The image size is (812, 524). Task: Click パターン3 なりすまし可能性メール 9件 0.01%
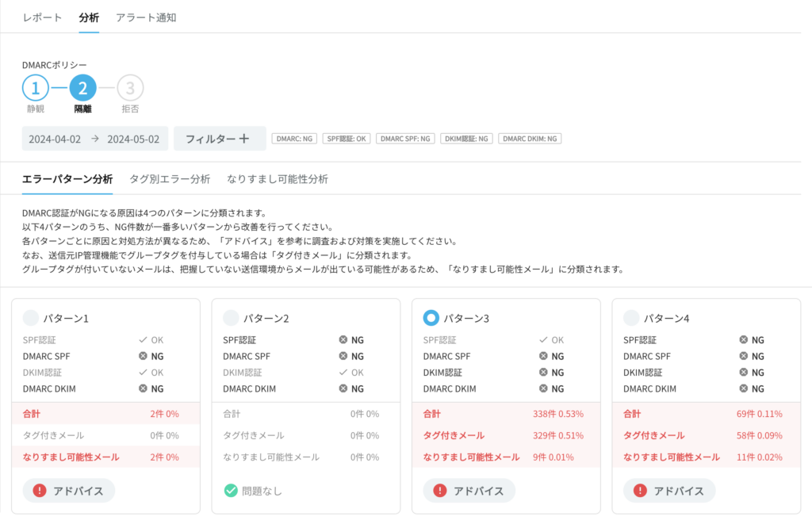pyautogui.click(x=553, y=457)
